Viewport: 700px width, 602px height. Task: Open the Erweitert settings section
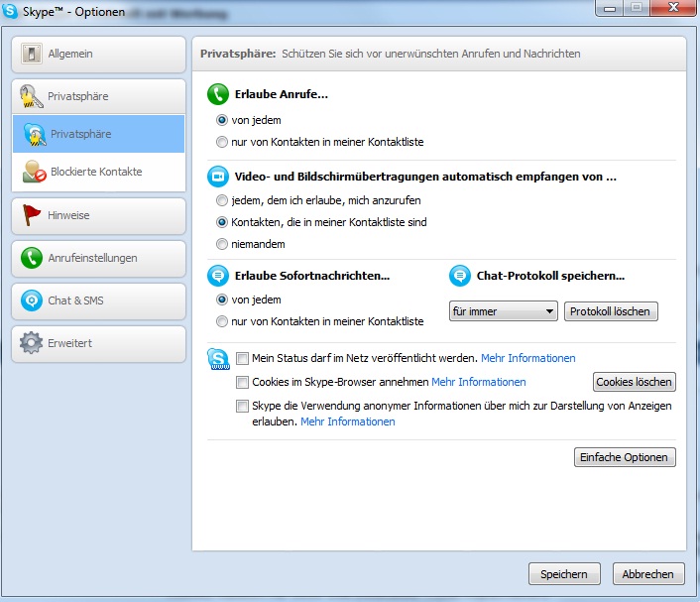(x=99, y=344)
